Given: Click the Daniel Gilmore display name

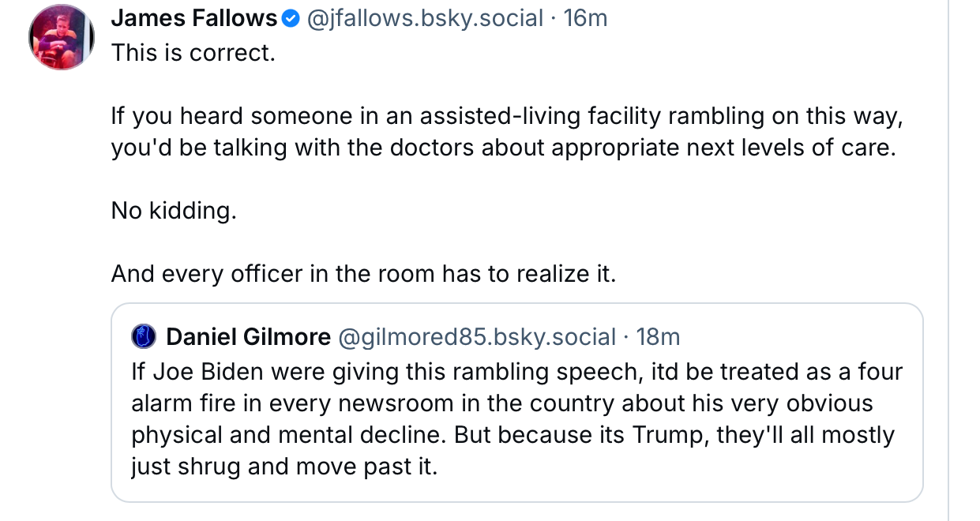Looking at the screenshot, I should pos(248,337).
